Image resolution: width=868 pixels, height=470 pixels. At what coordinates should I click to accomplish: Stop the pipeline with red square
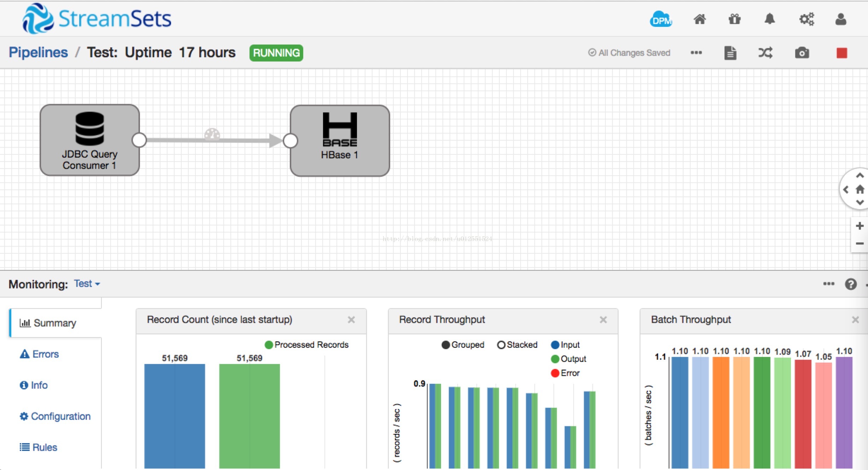(x=842, y=53)
